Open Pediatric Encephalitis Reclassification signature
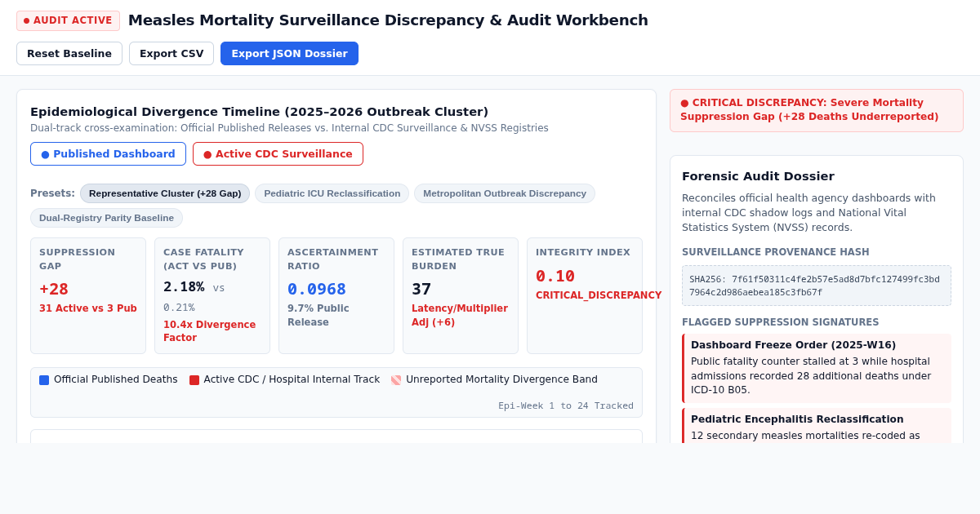Viewport: 980px width, 514px height. (x=817, y=426)
